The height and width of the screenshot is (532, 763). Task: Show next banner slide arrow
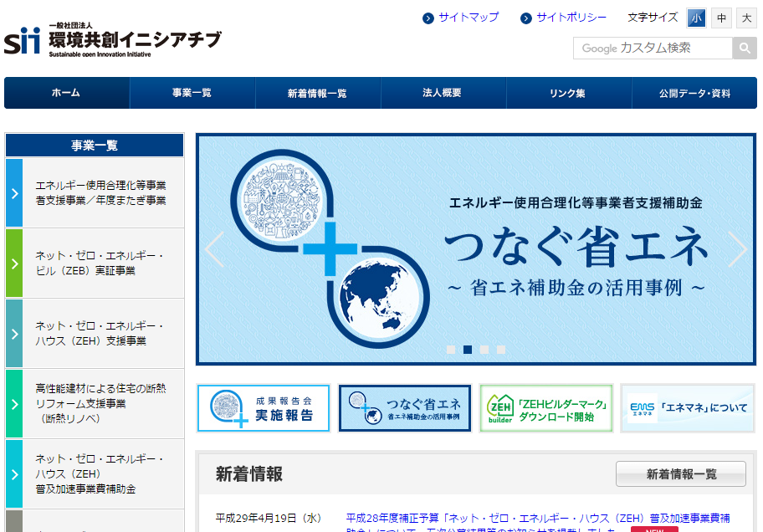(737, 249)
